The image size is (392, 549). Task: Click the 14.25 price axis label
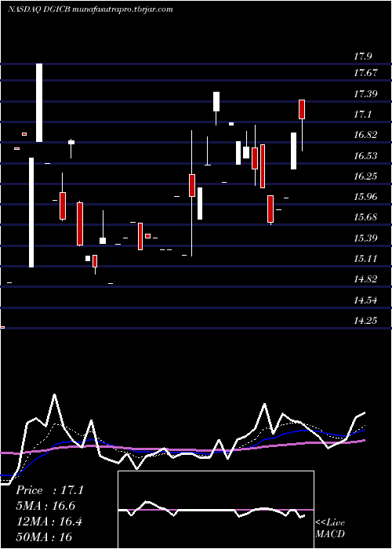[365, 320]
